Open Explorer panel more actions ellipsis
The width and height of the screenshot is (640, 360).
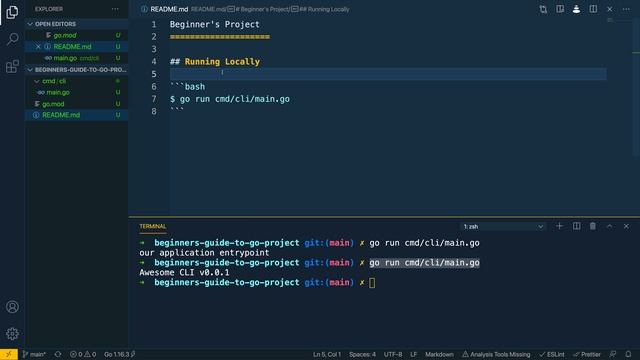(x=115, y=9)
